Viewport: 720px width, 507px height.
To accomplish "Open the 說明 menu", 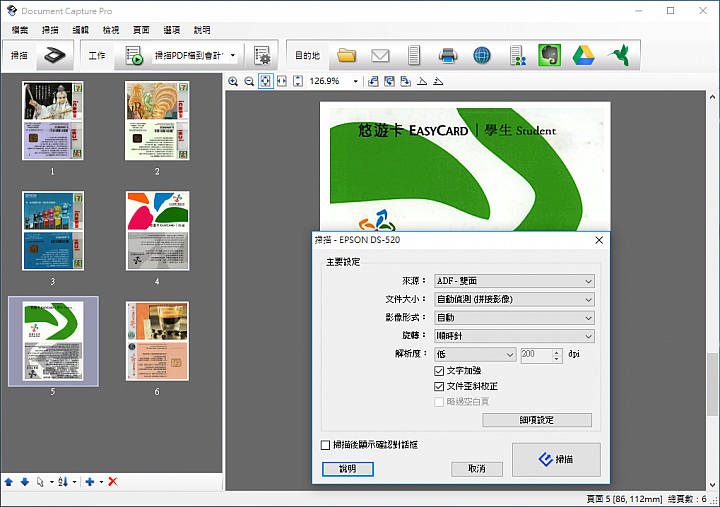I will (202, 30).
